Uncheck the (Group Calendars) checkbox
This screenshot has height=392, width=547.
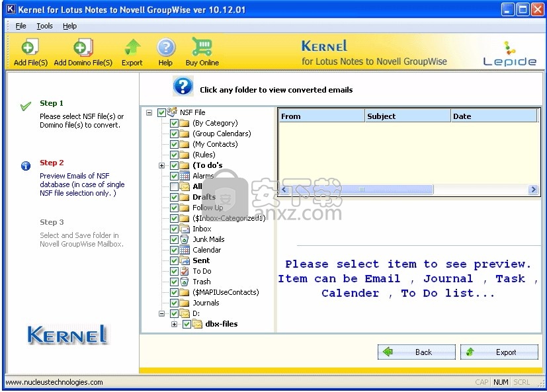pos(174,134)
